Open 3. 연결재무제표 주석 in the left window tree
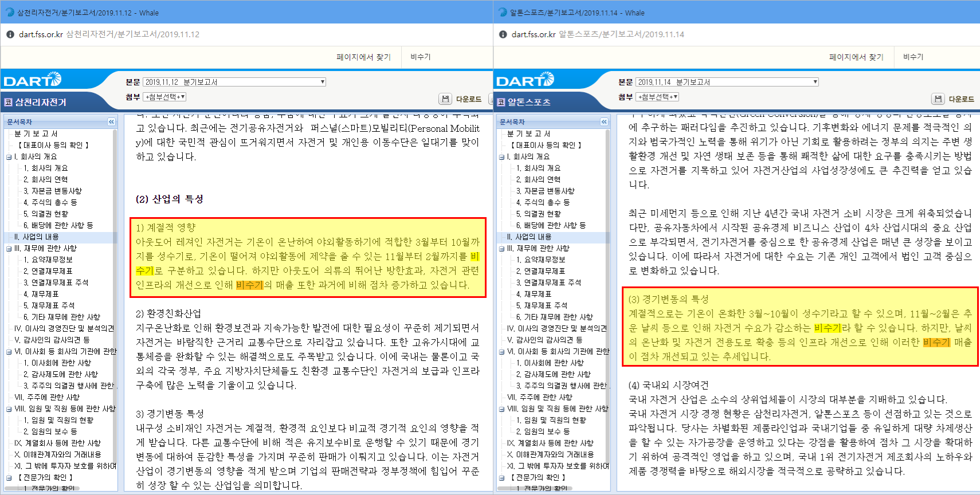The height and width of the screenshot is (495, 980). (56, 282)
